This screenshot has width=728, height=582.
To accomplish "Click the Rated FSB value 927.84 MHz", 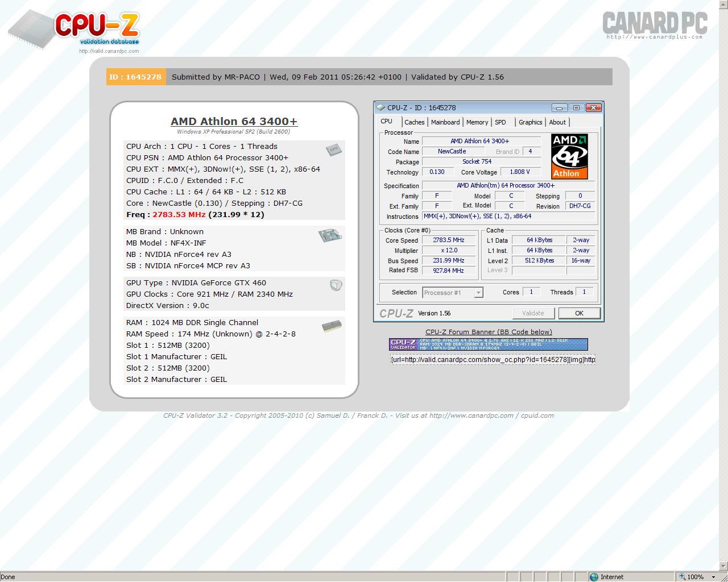I will pyautogui.click(x=449, y=271).
